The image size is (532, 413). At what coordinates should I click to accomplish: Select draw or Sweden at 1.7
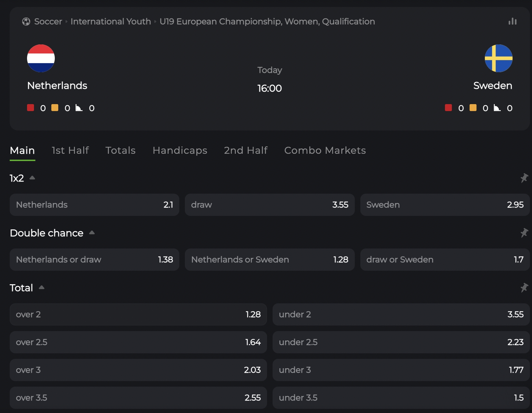[445, 260]
